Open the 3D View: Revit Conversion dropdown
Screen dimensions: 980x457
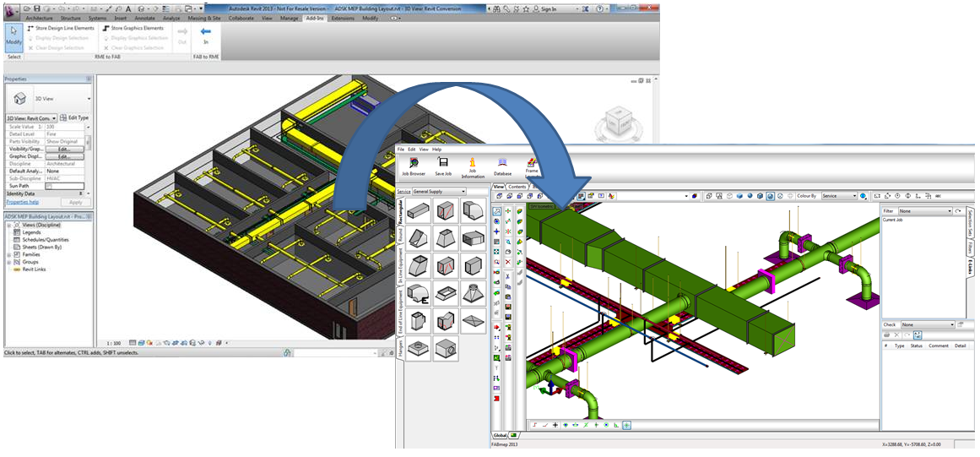tap(32, 118)
